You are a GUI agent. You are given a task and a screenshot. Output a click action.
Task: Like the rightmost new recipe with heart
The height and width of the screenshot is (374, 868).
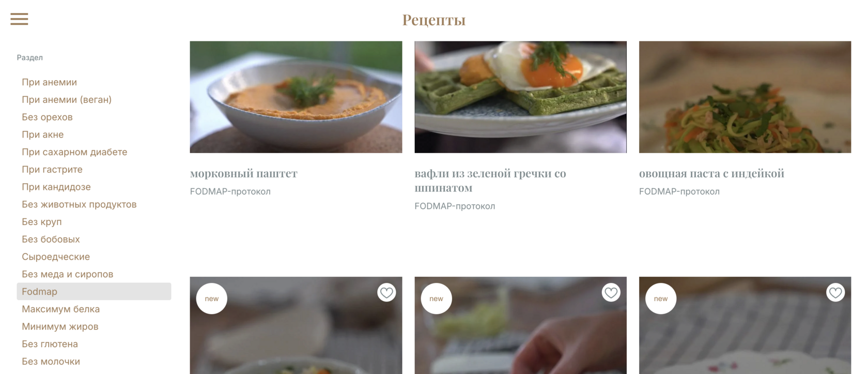pyautogui.click(x=835, y=293)
